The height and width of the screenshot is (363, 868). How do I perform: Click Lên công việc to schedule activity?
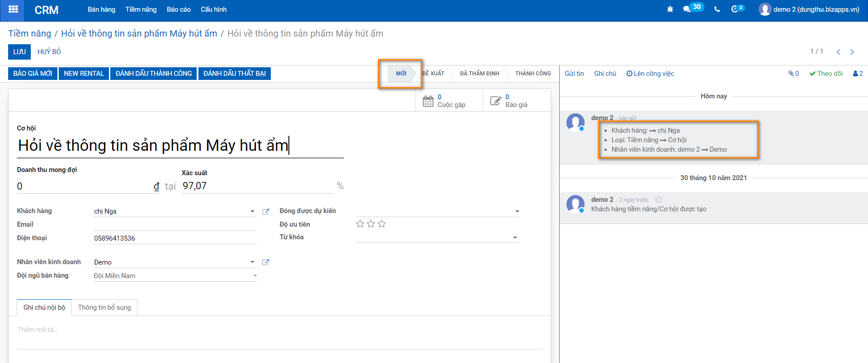[x=650, y=74]
